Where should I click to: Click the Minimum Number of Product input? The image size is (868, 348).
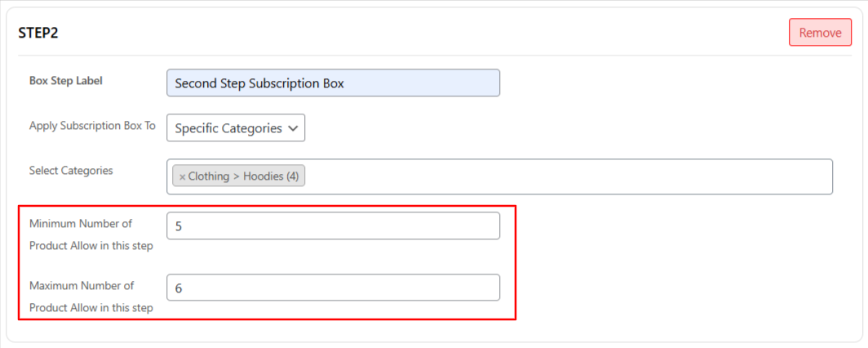click(333, 226)
